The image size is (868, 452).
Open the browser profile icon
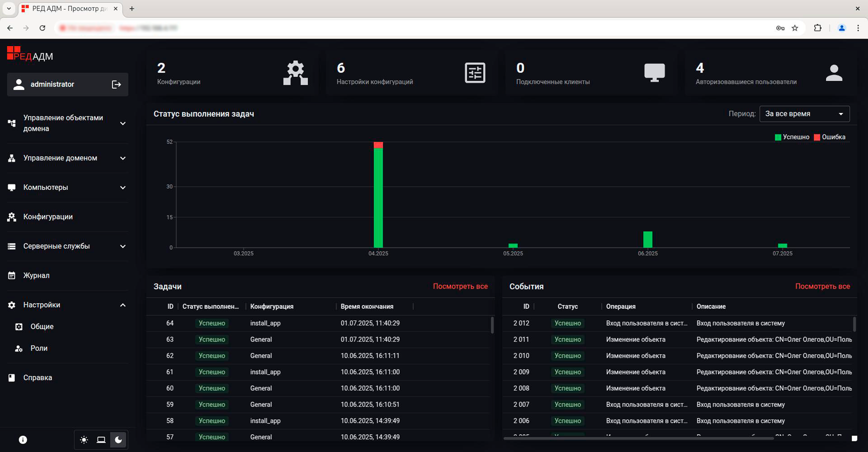[x=841, y=28]
